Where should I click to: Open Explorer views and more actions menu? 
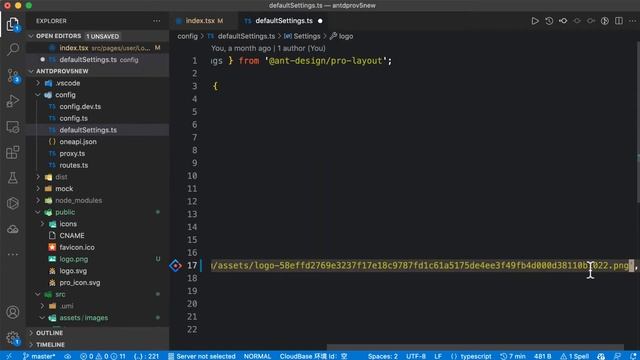point(157,21)
